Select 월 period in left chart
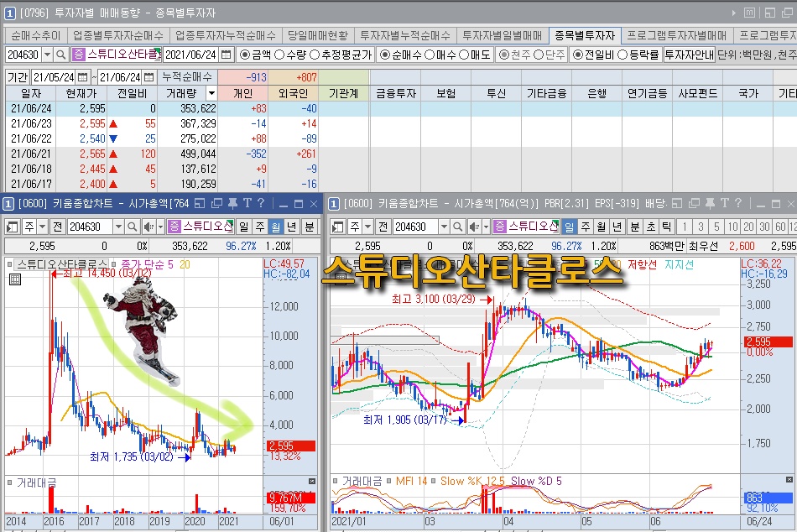The height and width of the screenshot is (532, 797). tap(276, 227)
